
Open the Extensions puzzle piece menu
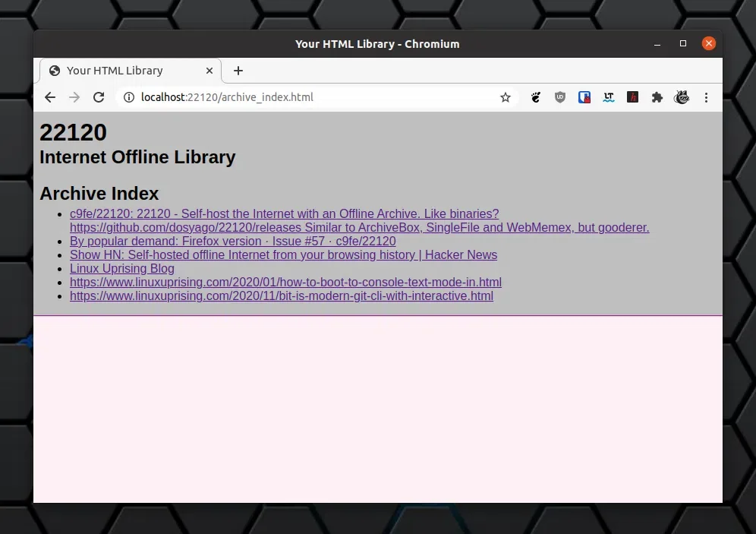tap(657, 97)
